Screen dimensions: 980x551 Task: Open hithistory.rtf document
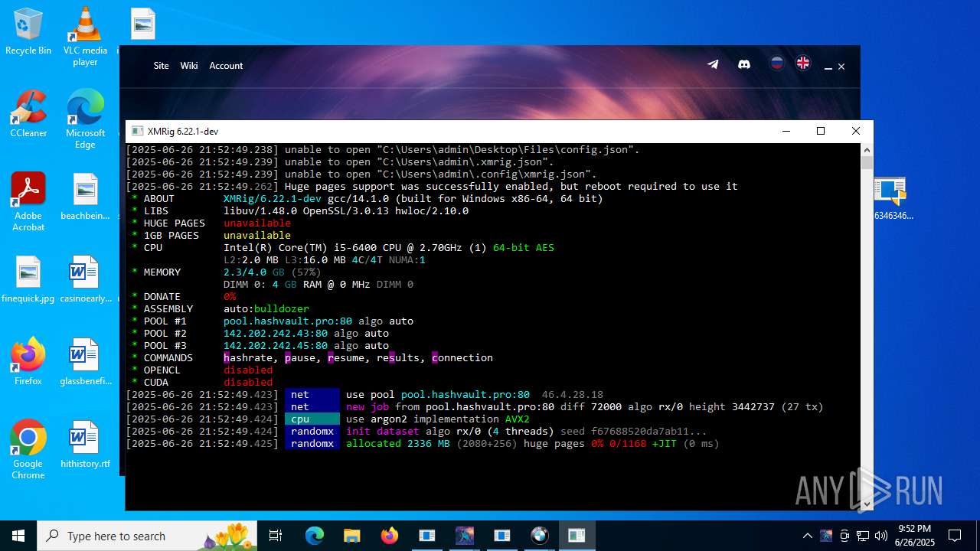[x=85, y=445]
